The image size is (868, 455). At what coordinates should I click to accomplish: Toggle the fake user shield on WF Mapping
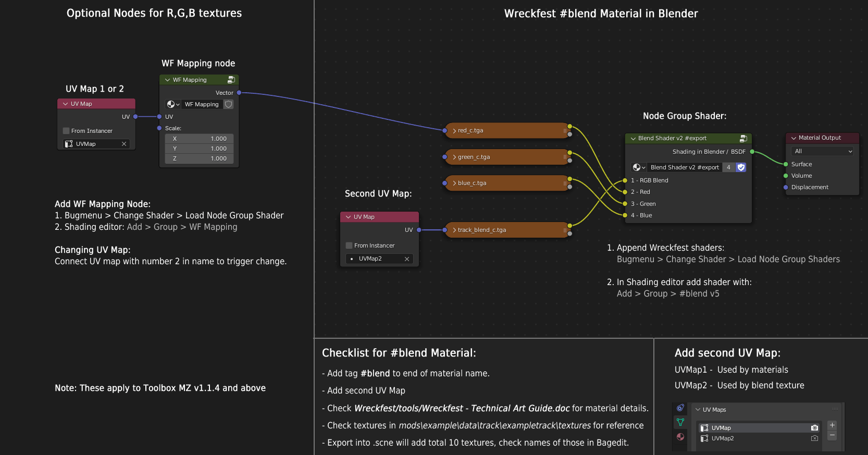[x=228, y=104]
